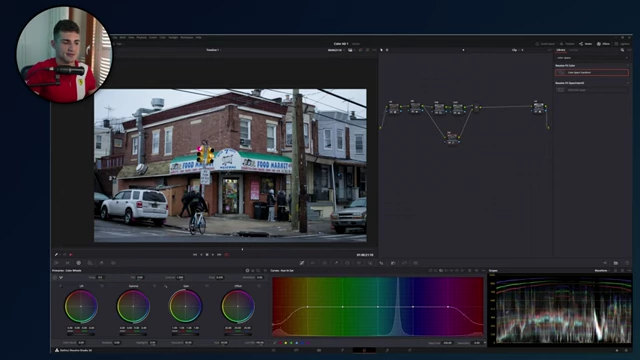Open the Fusion menu

click(x=153, y=38)
